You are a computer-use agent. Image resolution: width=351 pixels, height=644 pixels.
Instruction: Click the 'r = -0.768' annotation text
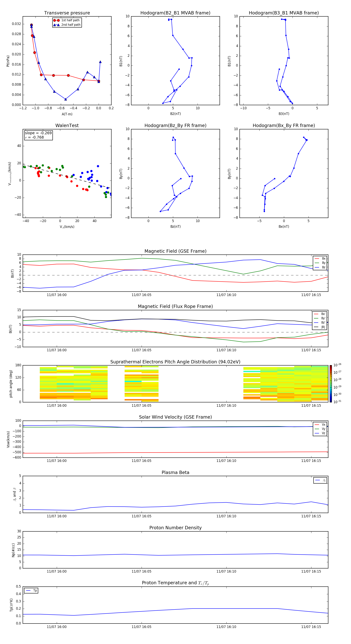click(35, 137)
